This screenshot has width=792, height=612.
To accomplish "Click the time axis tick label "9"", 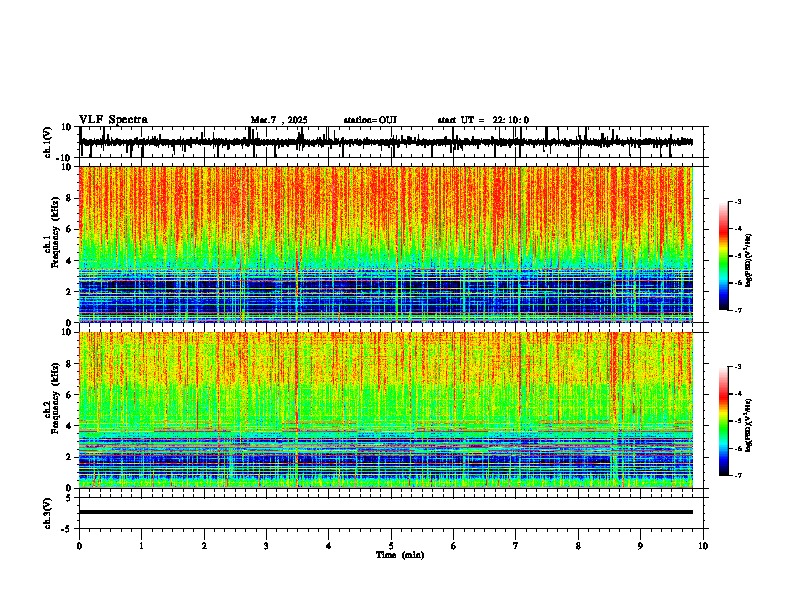I will [640, 546].
